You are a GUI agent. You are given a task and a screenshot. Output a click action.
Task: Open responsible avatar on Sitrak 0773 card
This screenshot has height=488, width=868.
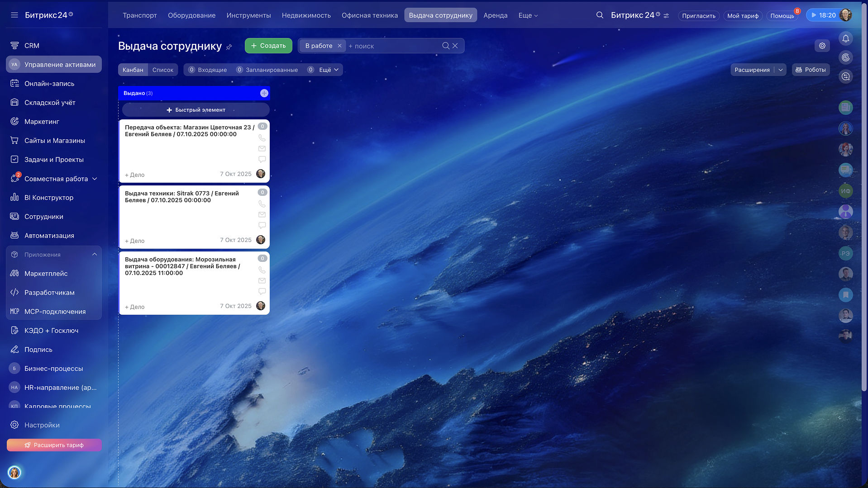[261, 240]
